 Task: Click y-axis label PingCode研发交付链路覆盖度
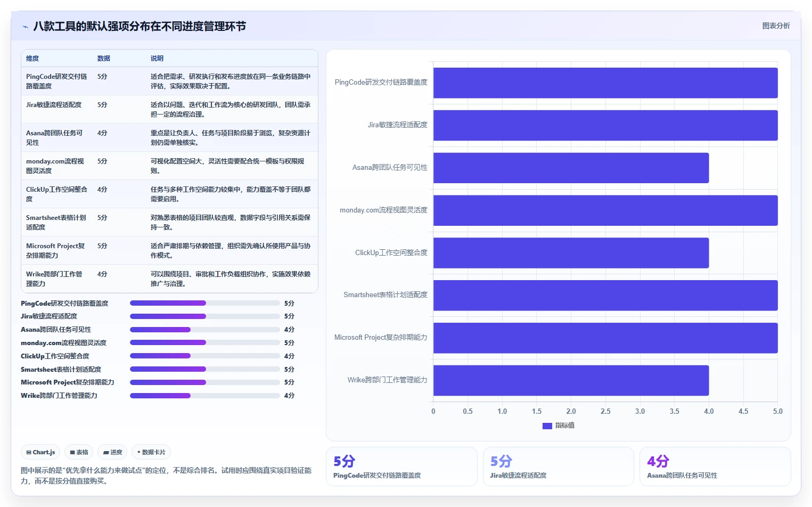pyautogui.click(x=381, y=83)
